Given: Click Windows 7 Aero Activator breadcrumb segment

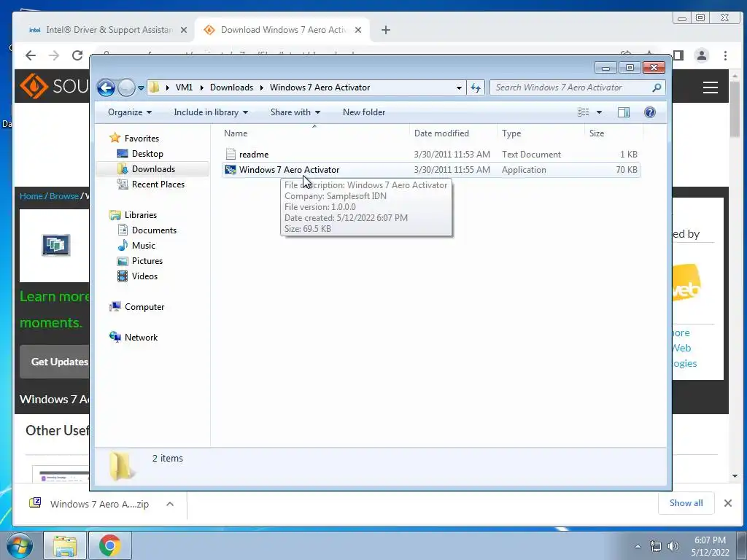Looking at the screenshot, I should (320, 87).
